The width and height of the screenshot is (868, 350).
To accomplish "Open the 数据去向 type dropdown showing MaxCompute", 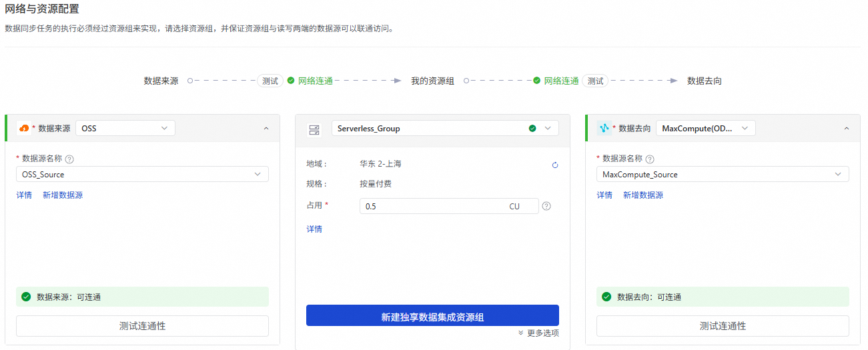I will 706,128.
